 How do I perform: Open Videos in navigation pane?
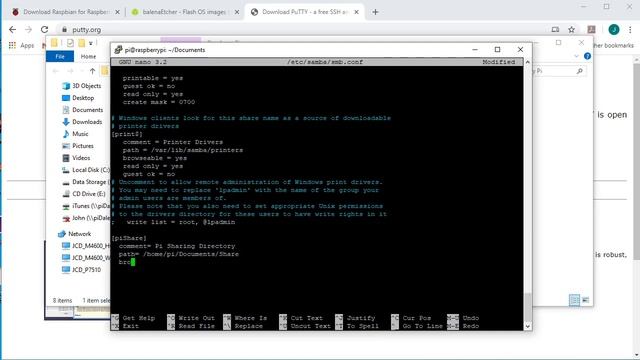(76, 158)
